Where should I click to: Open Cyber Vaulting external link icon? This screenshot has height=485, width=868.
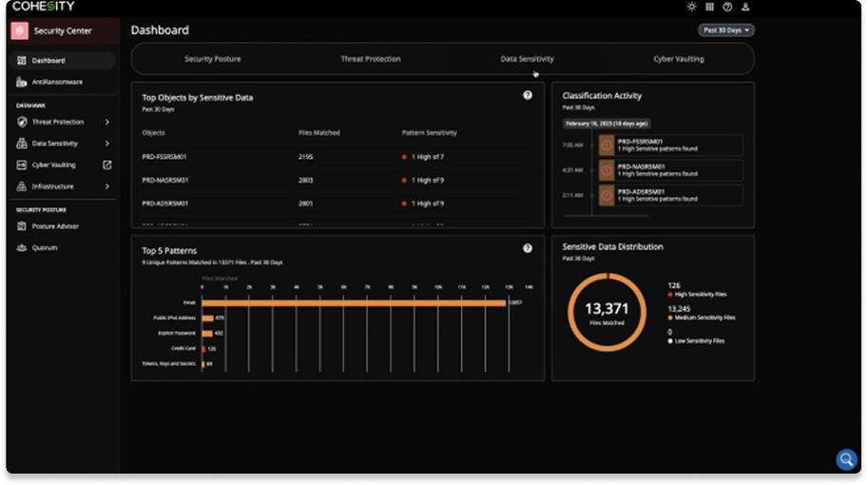tap(107, 165)
